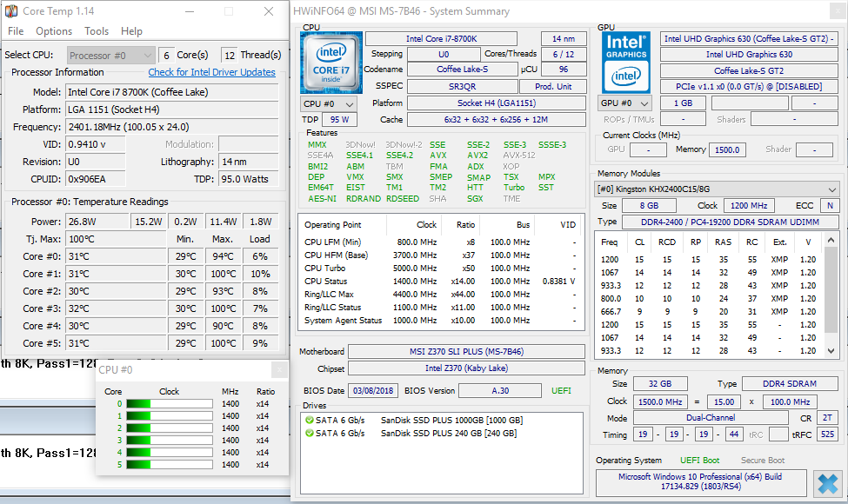This screenshot has height=504, width=848.
Task: Click the AVX2 feature label
Action: click(x=477, y=155)
